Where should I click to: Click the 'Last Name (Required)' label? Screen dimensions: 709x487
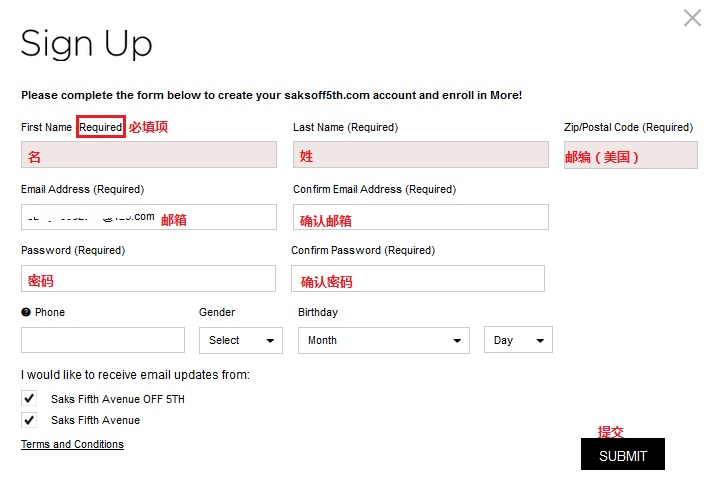[x=345, y=128]
